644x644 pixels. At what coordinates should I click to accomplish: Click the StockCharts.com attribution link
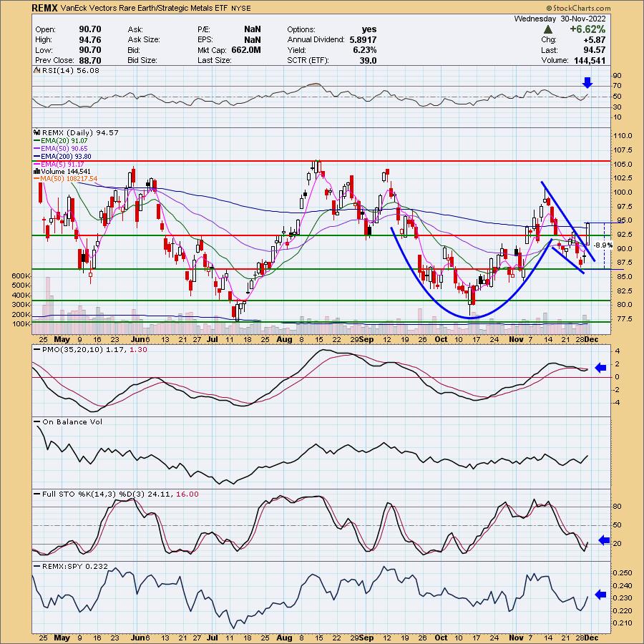pos(578,8)
